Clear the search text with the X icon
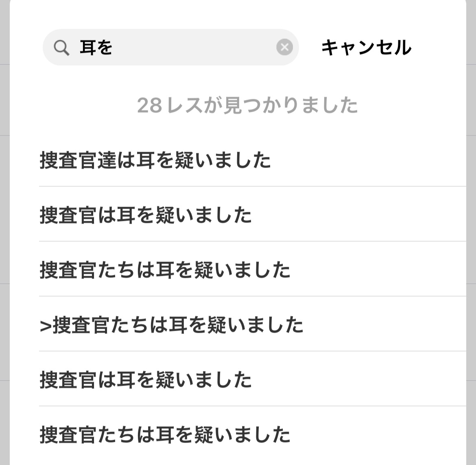 [284, 47]
